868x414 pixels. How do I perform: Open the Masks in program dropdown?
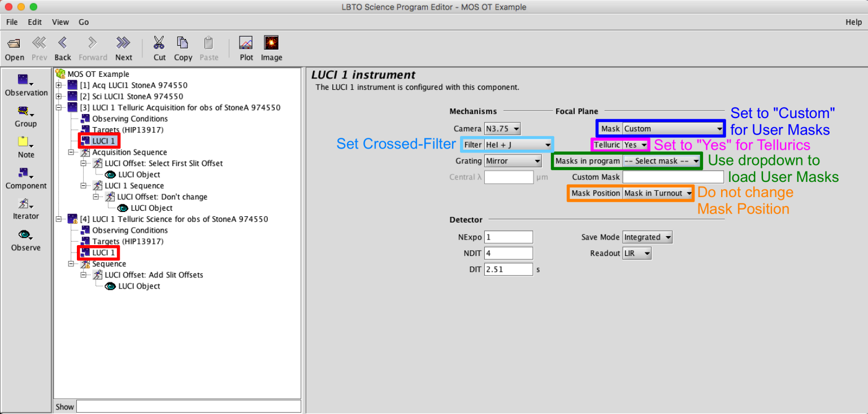tap(662, 161)
